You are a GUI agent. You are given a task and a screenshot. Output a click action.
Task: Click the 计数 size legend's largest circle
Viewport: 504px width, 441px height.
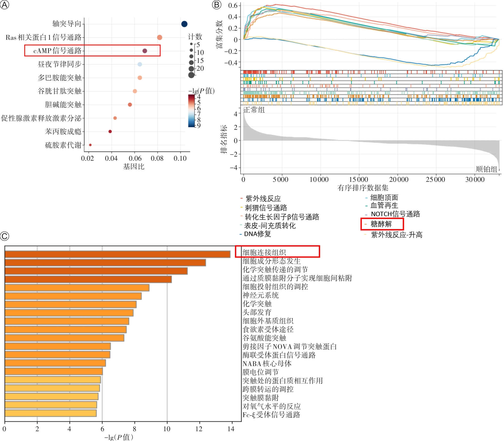(x=191, y=75)
